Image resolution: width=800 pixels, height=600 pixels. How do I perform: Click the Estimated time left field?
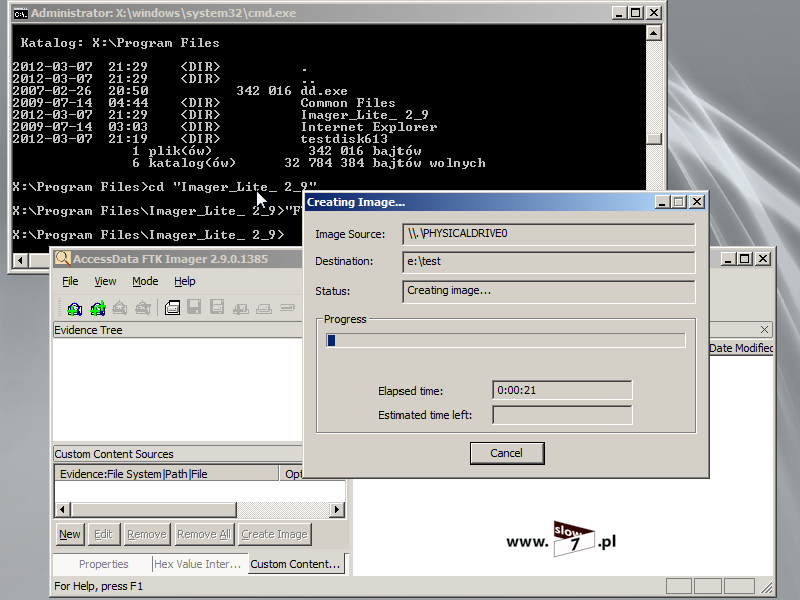562,415
